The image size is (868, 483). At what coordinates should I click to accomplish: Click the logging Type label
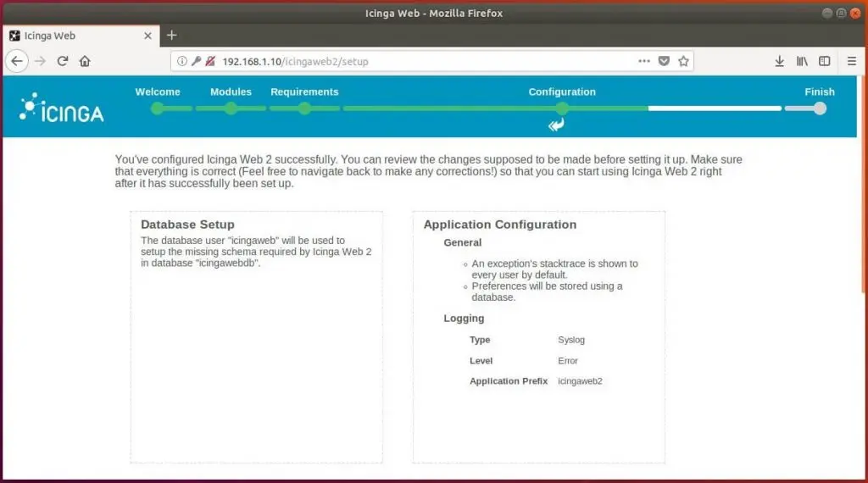pos(480,340)
